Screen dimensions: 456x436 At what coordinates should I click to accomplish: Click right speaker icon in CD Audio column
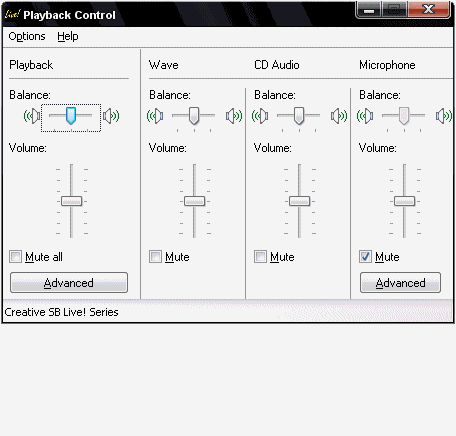339,116
